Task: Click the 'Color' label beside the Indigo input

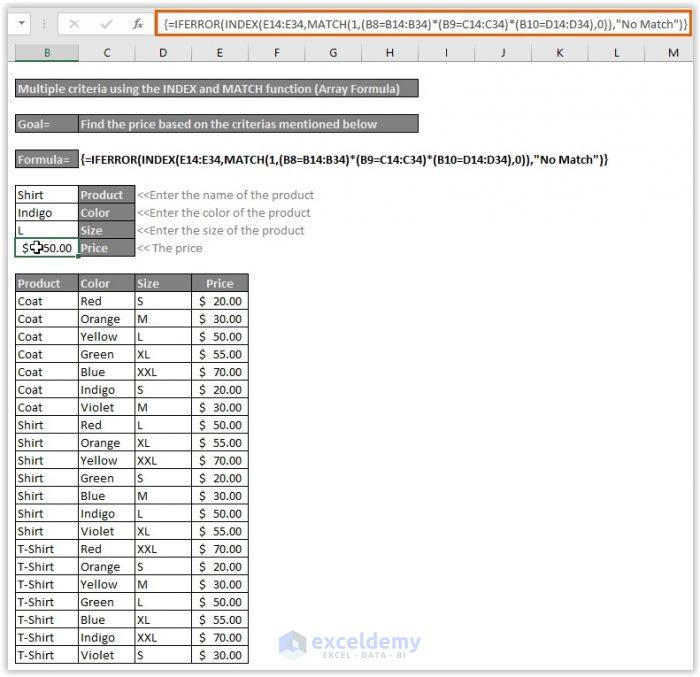Action: pos(107,213)
